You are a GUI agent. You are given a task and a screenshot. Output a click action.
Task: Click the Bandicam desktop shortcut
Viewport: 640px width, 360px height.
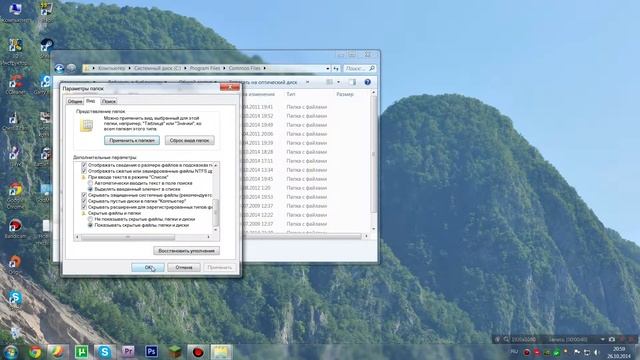pos(16,229)
